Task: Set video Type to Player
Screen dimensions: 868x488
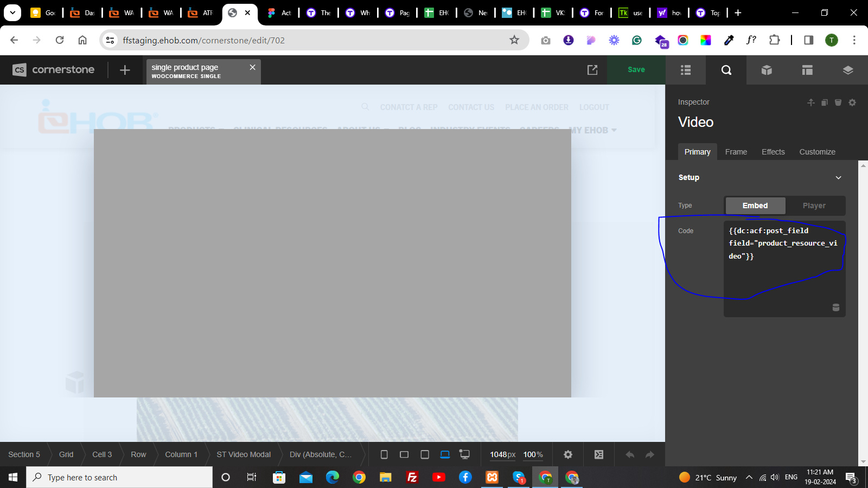Action: pyautogui.click(x=814, y=206)
